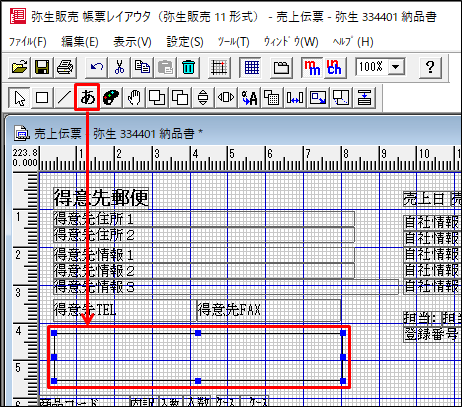Viewport: 462px width, 407px height.
Task: Click the horizontal spacing width icon
Action: click(295, 98)
